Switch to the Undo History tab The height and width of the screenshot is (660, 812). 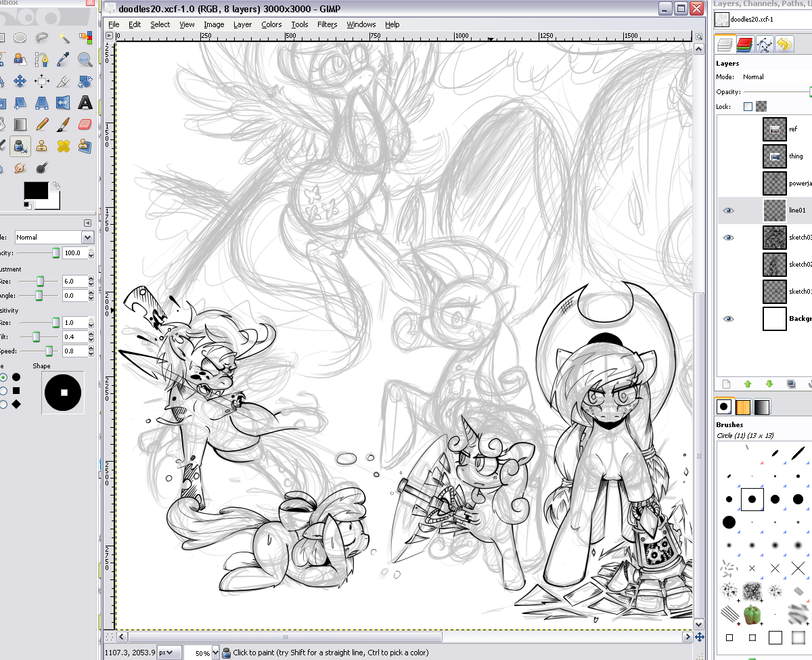pyautogui.click(x=784, y=45)
